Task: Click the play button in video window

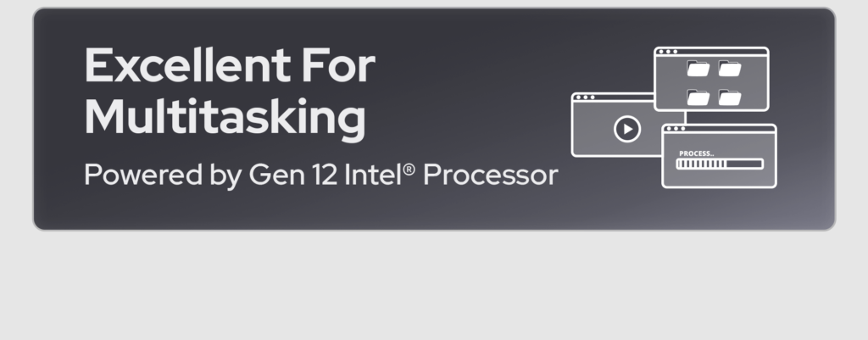Action: [626, 129]
